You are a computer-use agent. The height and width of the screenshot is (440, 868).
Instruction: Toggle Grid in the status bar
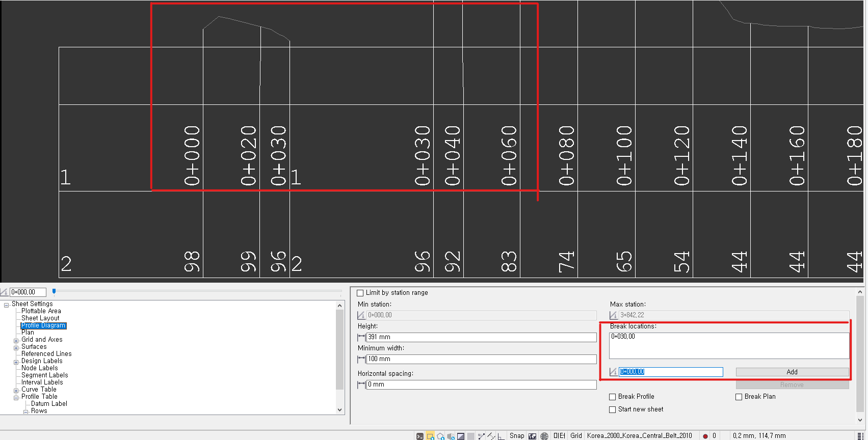click(576, 436)
